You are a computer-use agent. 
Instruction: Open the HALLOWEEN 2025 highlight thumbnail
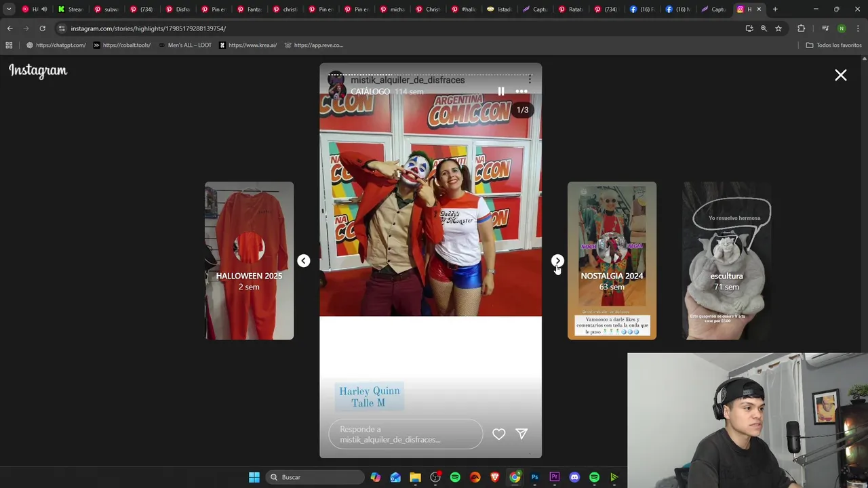coord(250,261)
